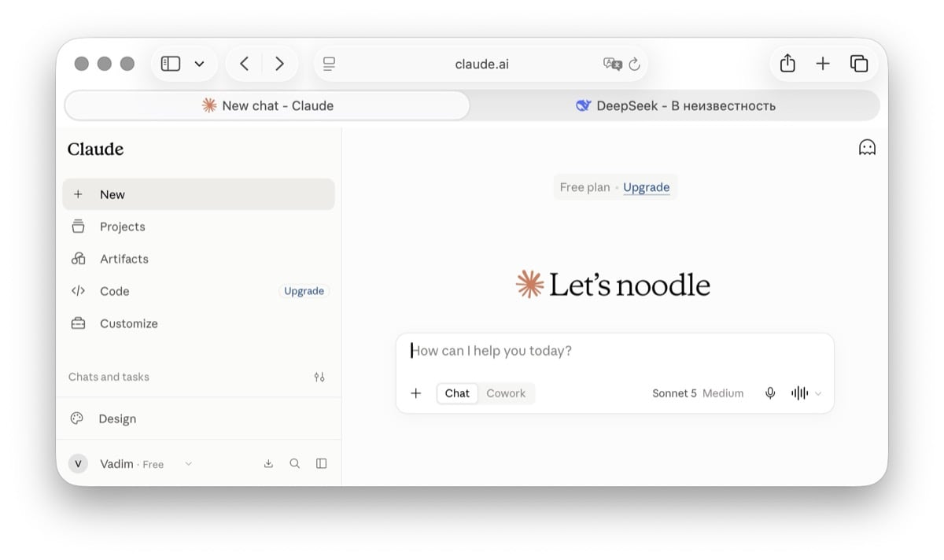
Task: Open Artifacts in the sidebar
Action: pyautogui.click(x=198, y=259)
